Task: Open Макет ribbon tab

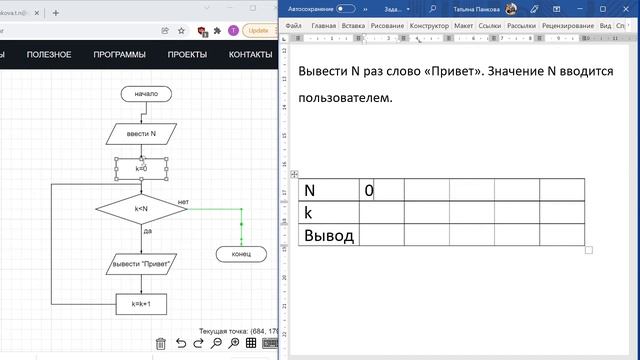Action: tap(463, 26)
